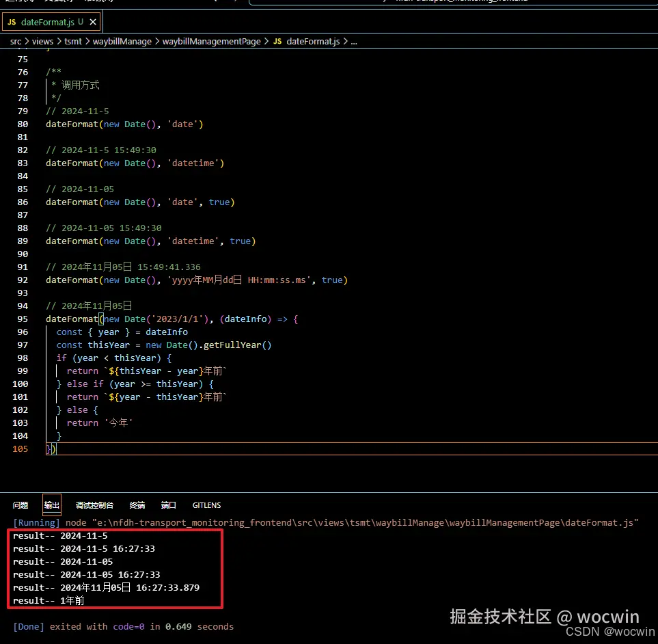658x644 pixels.
Task: Switch to the 输出 panel tab
Action: [x=52, y=505]
